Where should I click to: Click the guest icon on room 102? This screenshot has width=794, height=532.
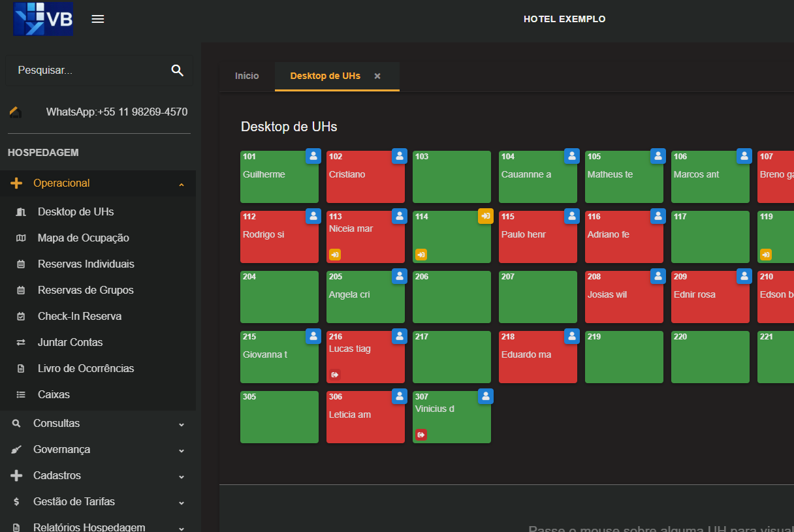pyautogui.click(x=400, y=156)
